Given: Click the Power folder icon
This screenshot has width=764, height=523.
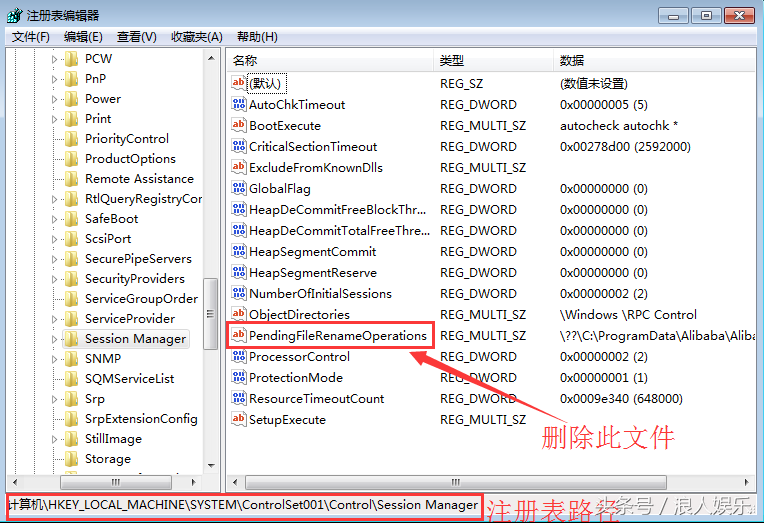Looking at the screenshot, I should tap(72, 99).
